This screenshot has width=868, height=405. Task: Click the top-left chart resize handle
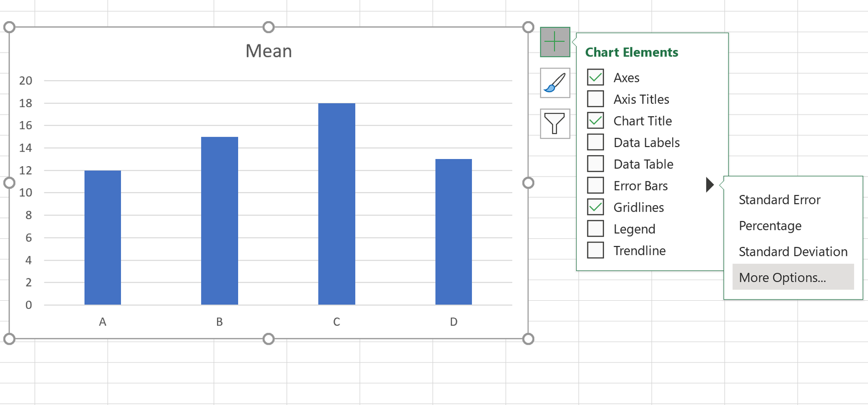click(9, 27)
